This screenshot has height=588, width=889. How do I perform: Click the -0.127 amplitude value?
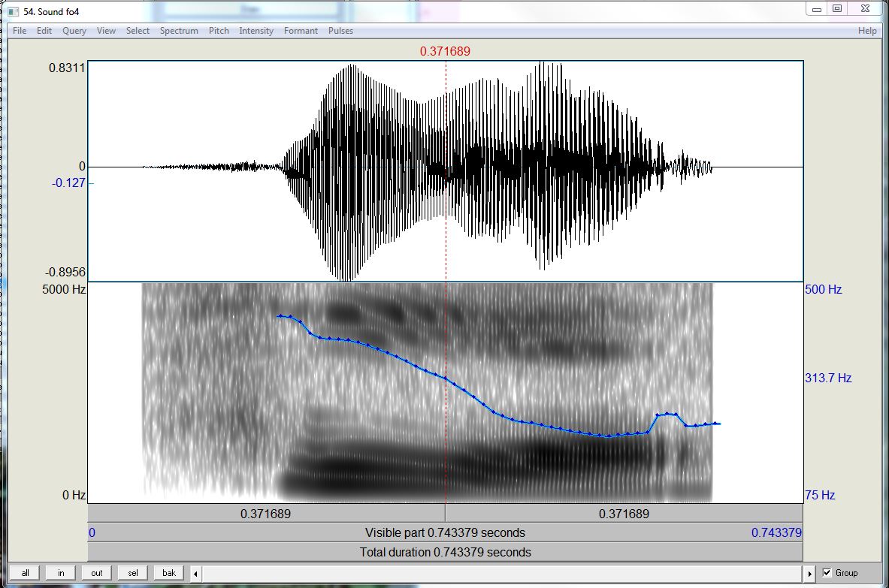[x=68, y=183]
